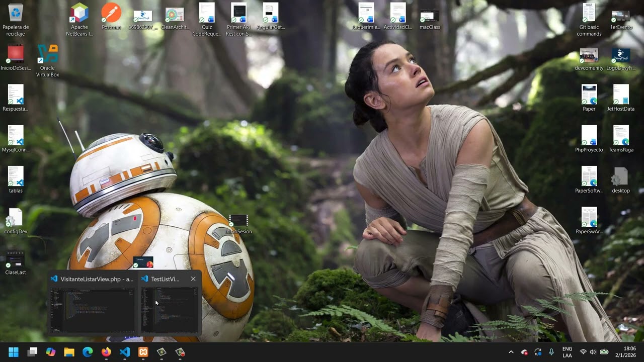The height and width of the screenshot is (362, 644).
Task: Select the JetHostData file icon
Action: (621, 99)
